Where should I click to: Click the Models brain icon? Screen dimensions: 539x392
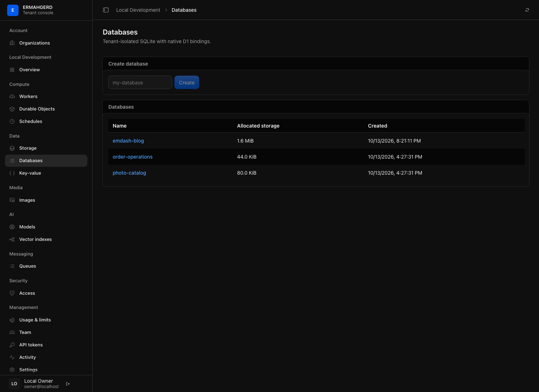12,227
